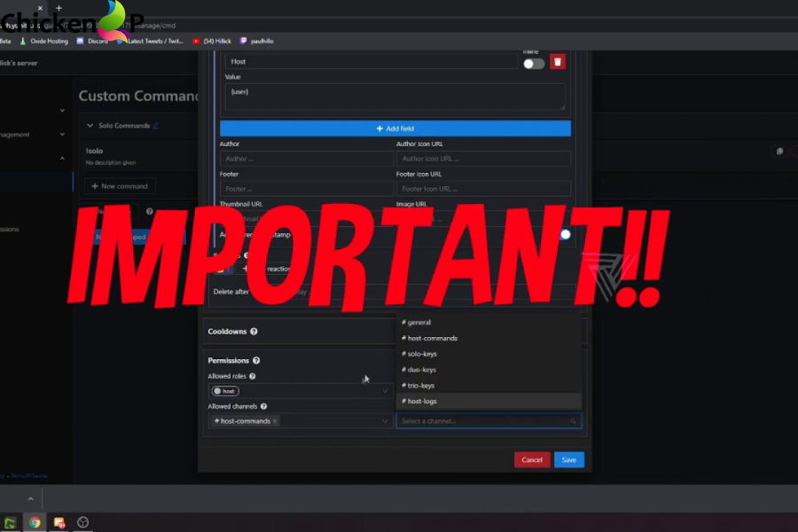Image resolution: width=798 pixels, height=532 pixels.
Task: Open the Allowed channels dropdown
Action: point(383,421)
